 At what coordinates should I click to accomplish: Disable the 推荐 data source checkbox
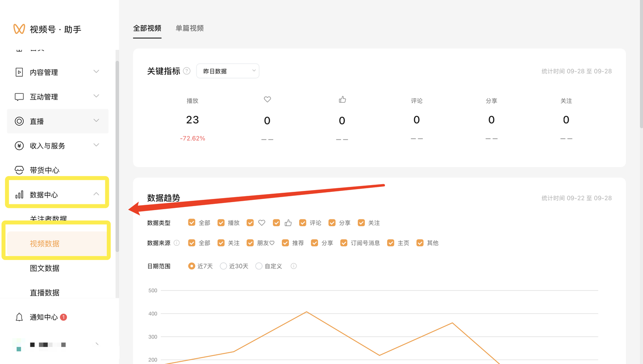coord(285,243)
